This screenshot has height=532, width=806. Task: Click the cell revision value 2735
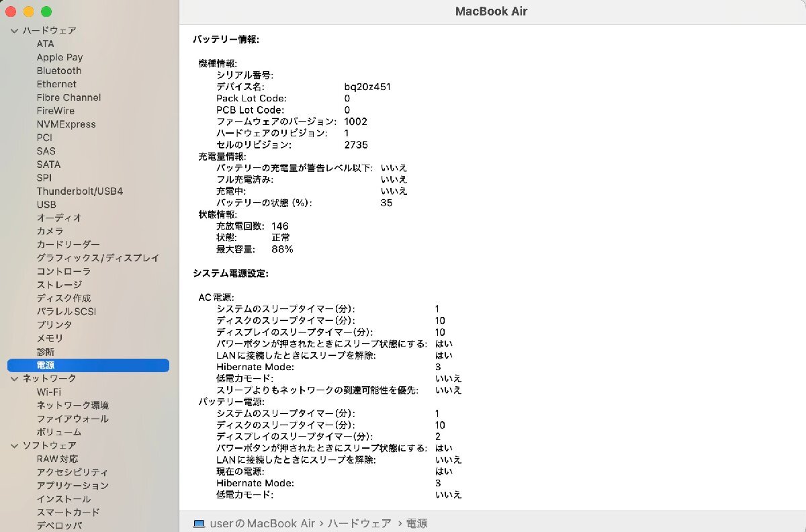(x=356, y=144)
